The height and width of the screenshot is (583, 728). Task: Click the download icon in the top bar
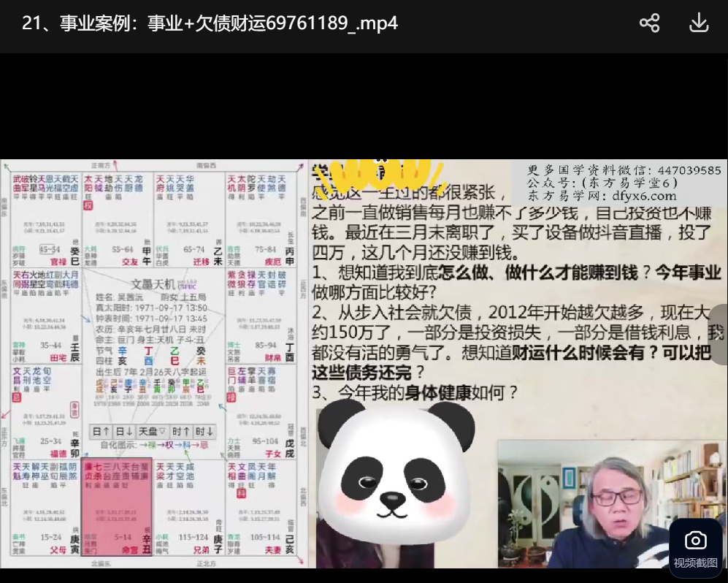click(x=699, y=23)
